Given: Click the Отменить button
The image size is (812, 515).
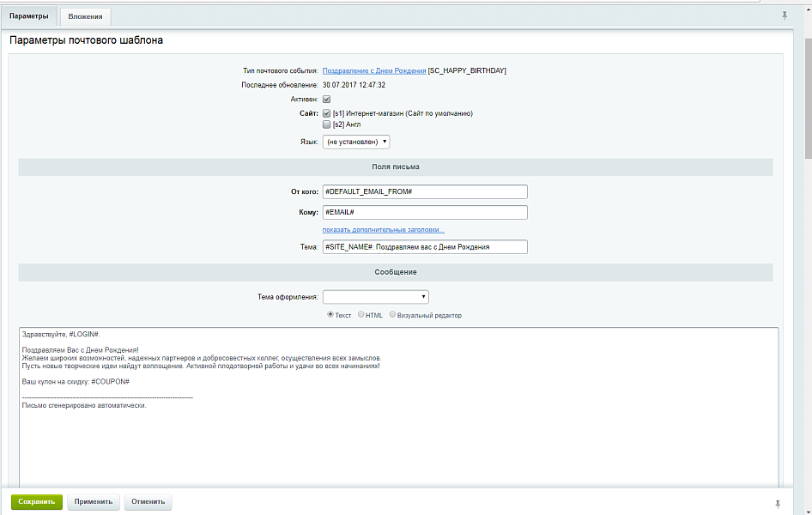Looking at the screenshot, I should (148, 501).
